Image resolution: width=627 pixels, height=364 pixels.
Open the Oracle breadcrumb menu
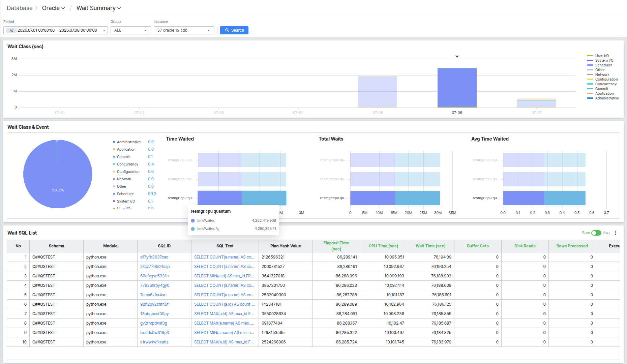tap(53, 8)
